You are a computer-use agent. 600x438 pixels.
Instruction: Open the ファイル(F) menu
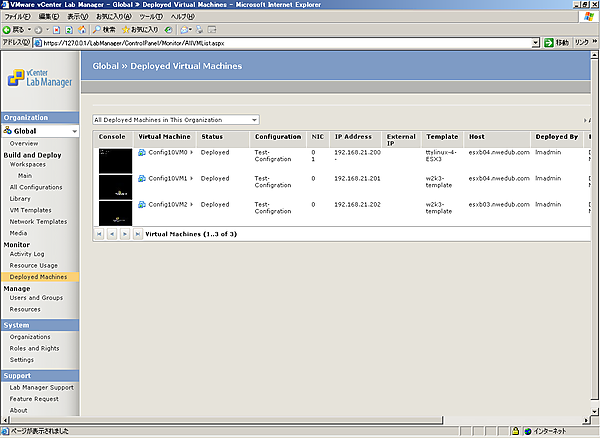[18, 17]
